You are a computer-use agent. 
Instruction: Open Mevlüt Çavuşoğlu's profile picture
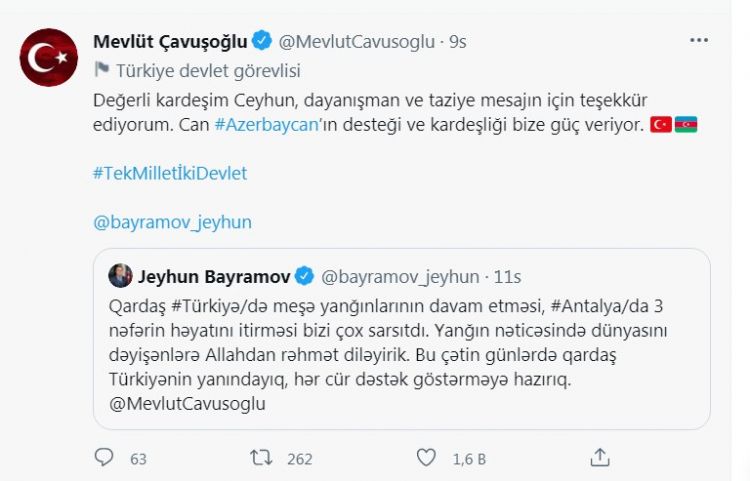[x=49, y=57]
